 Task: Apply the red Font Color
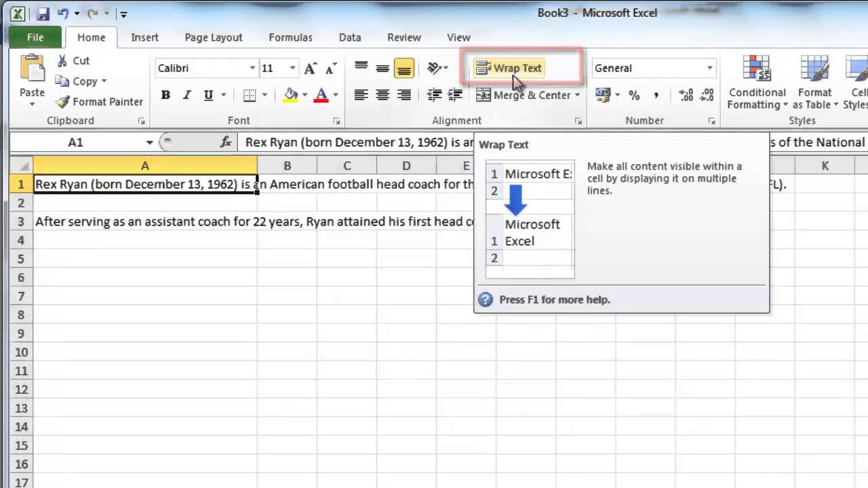321,95
